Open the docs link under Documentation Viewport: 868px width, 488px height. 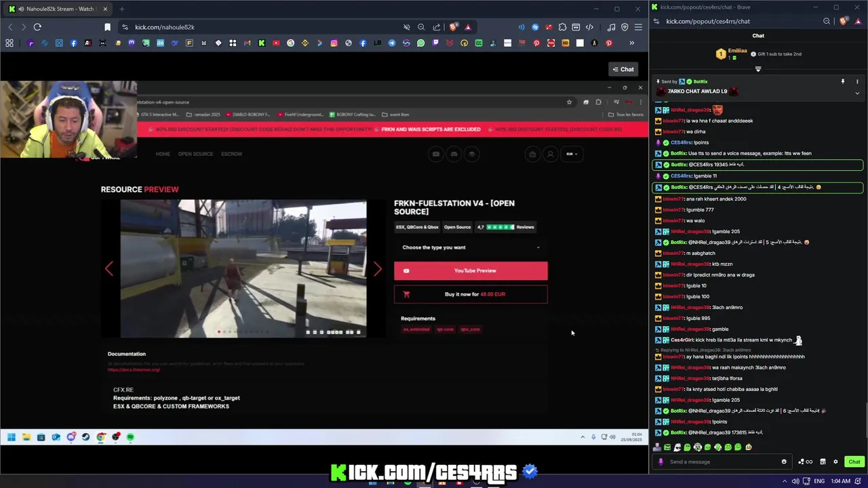[134, 370]
